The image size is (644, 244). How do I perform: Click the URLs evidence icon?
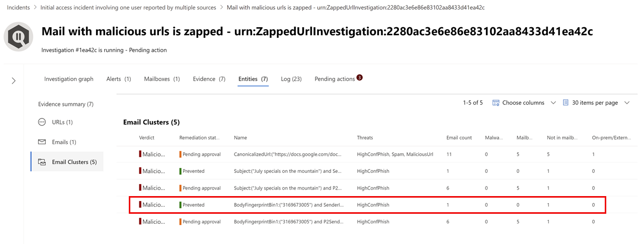tap(42, 122)
